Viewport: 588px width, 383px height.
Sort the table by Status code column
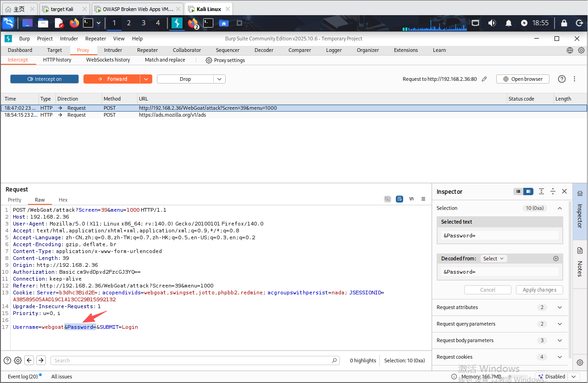coord(530,99)
